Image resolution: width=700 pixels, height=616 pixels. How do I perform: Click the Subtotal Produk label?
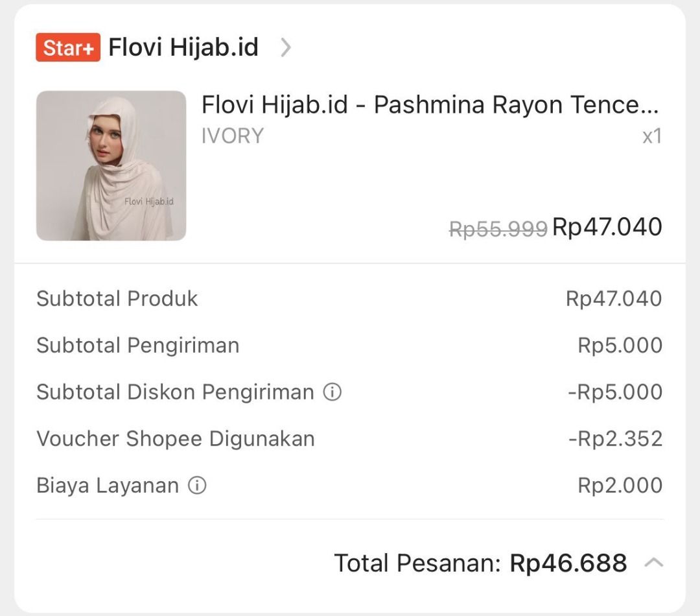click(117, 298)
